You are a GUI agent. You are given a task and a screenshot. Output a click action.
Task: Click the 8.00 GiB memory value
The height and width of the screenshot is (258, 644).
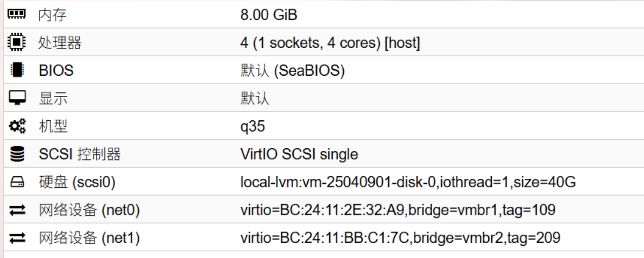pos(269,15)
